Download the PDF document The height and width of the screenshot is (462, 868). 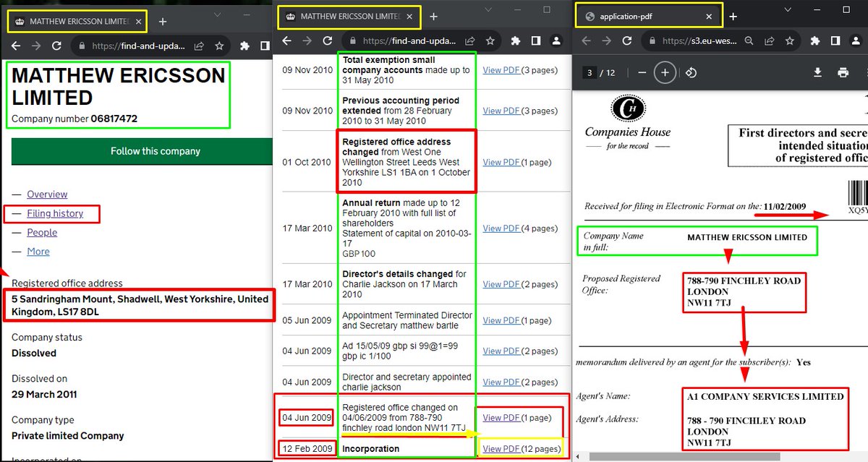click(x=818, y=72)
